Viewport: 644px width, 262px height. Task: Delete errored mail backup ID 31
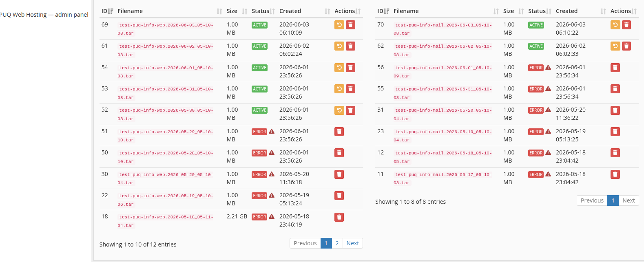point(615,110)
